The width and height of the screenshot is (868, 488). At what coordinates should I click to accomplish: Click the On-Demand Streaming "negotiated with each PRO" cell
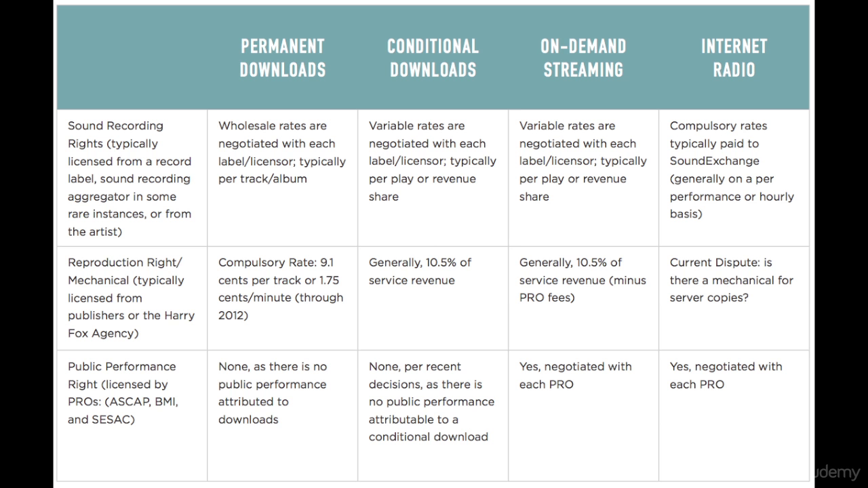click(575, 375)
